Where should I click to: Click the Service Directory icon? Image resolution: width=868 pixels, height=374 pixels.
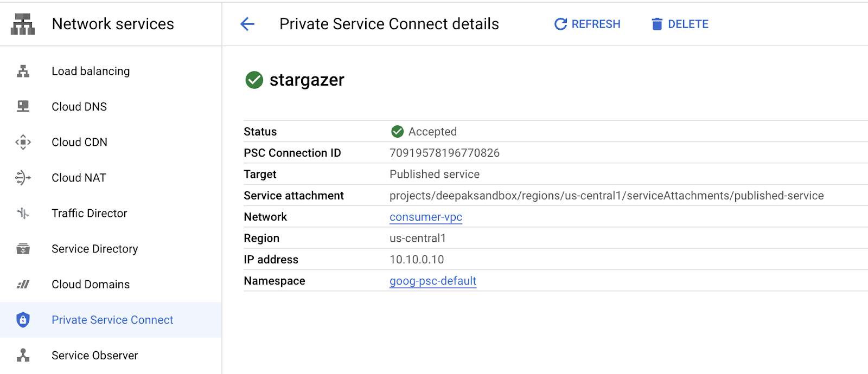22,249
